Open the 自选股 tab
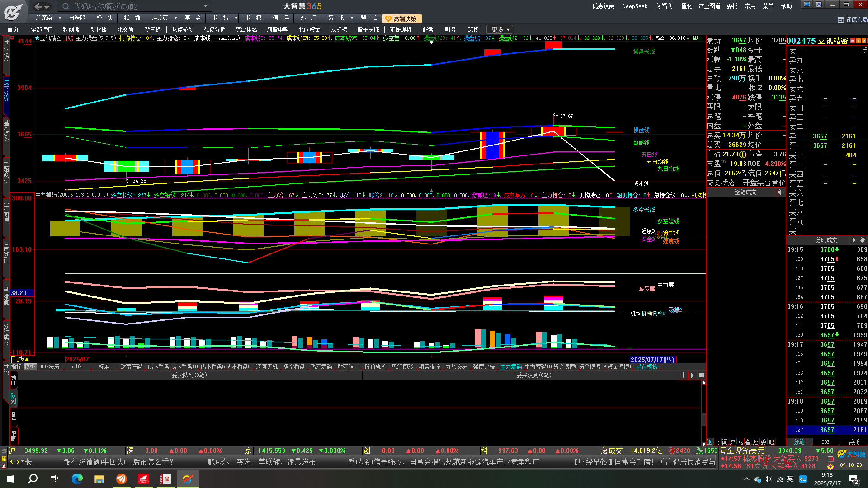The height and width of the screenshot is (488, 868). pyautogui.click(x=77, y=18)
